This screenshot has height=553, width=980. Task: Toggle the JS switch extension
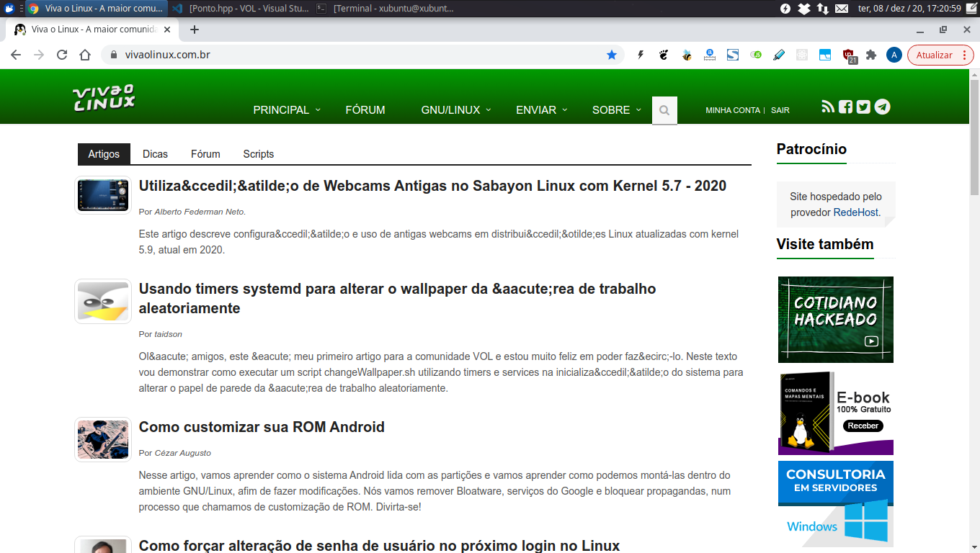click(756, 55)
